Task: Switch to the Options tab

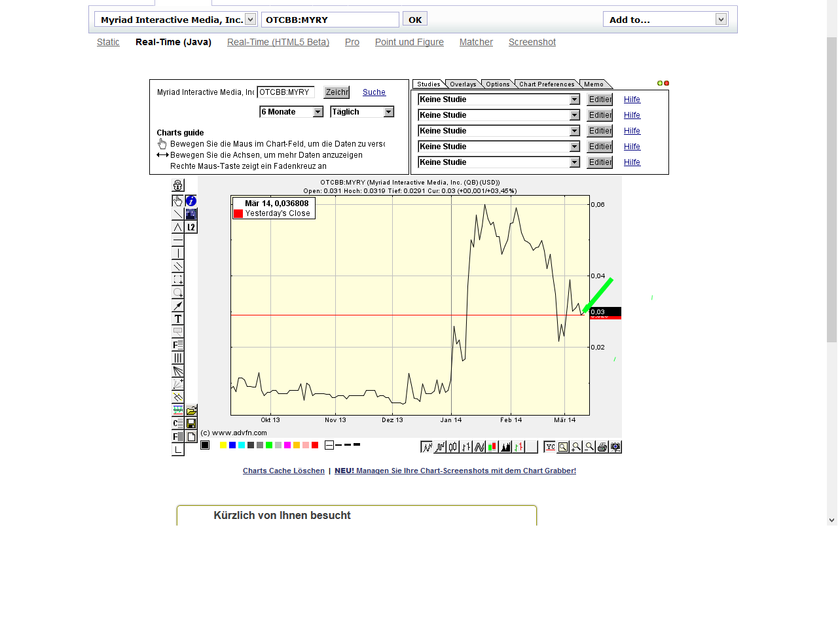Action: pos(498,84)
